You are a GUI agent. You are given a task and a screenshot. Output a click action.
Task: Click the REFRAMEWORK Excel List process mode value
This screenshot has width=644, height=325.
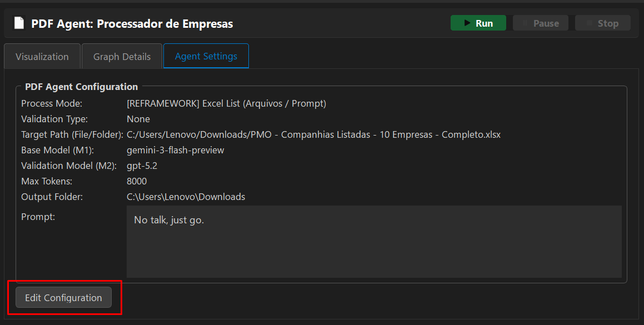click(226, 103)
